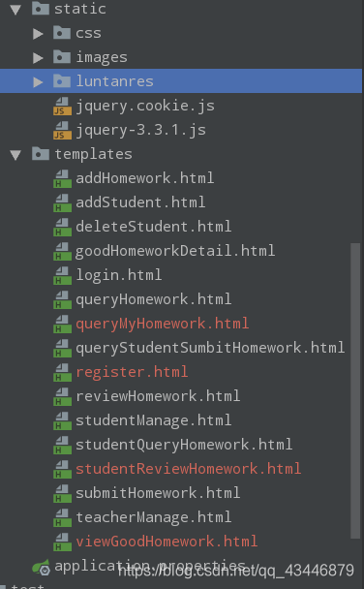The height and width of the screenshot is (589, 364).
Task: Expand the luntanres folder arrow
Action: (x=38, y=82)
